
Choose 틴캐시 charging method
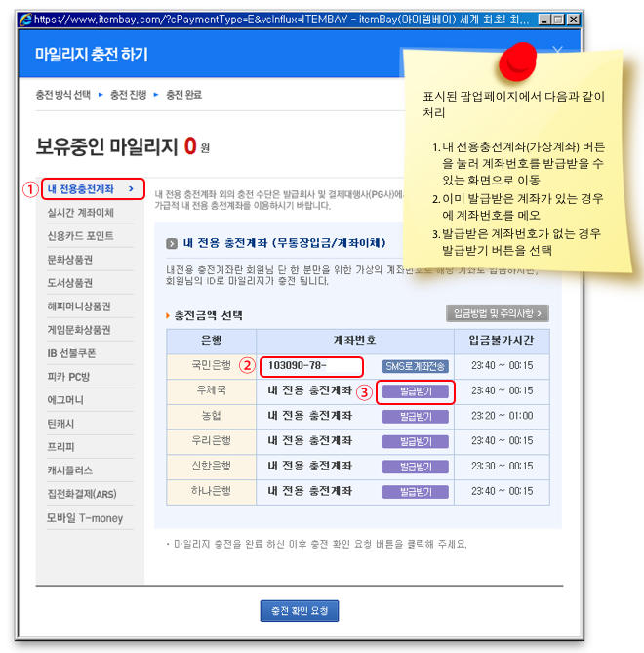point(60,424)
